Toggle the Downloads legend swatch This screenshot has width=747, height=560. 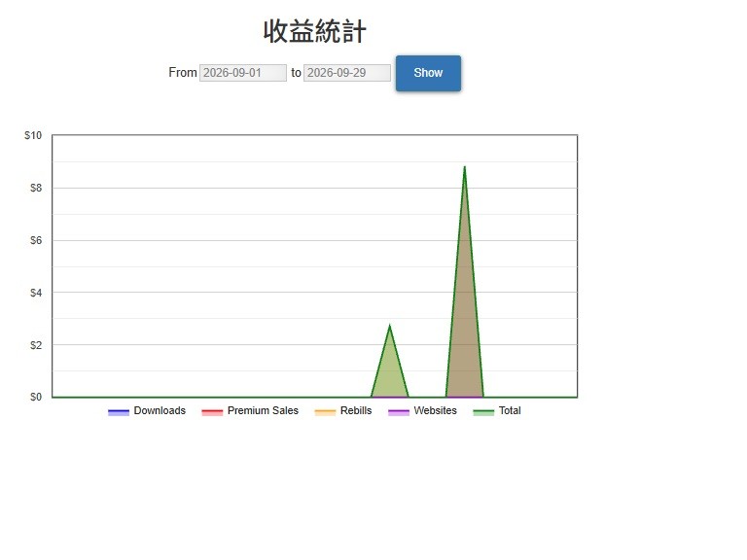pyautogui.click(x=119, y=412)
